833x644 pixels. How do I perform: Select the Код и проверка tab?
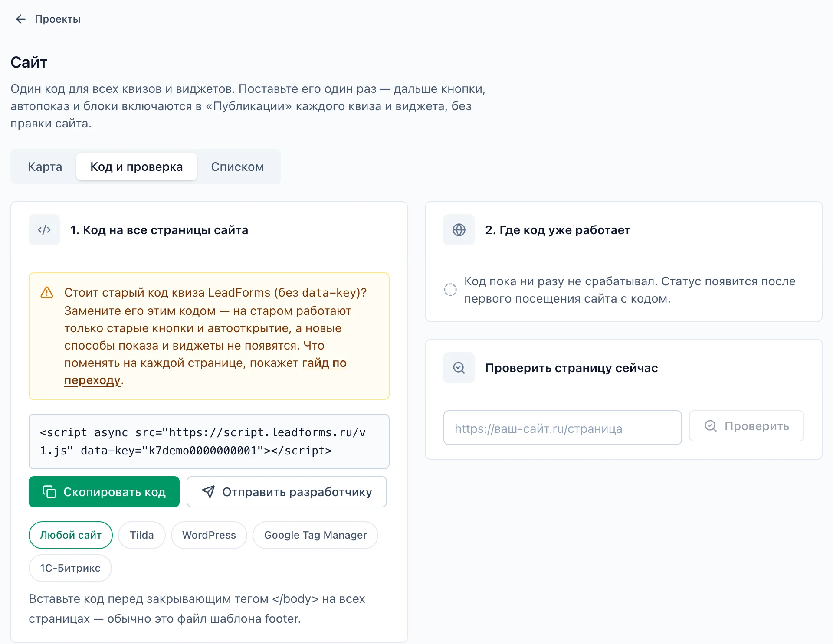coord(137,167)
